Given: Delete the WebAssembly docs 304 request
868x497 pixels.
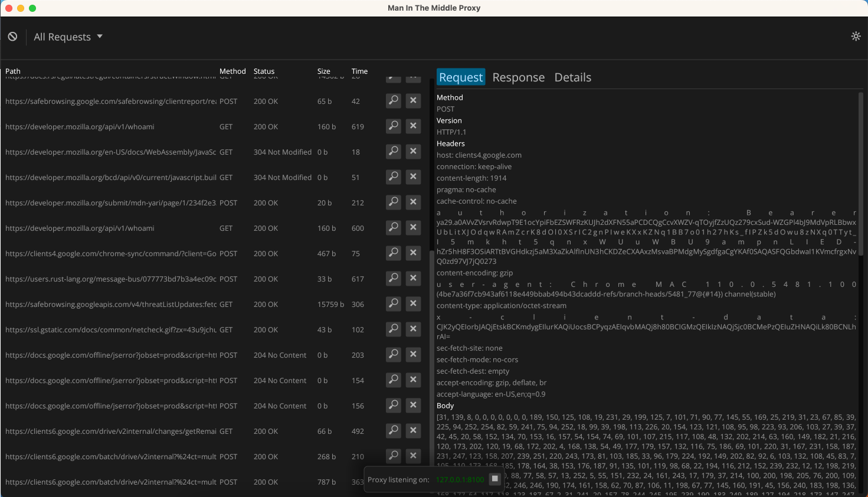Looking at the screenshot, I should pos(414,152).
